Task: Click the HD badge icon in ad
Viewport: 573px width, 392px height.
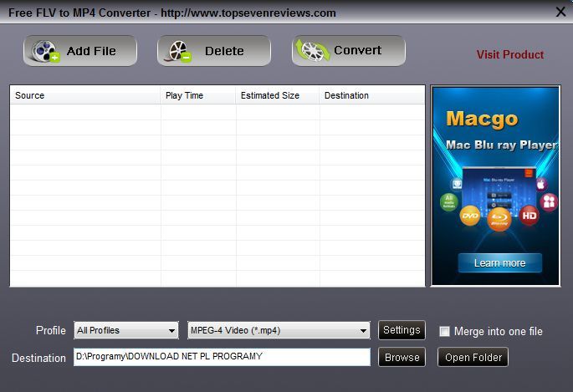Action: click(529, 216)
